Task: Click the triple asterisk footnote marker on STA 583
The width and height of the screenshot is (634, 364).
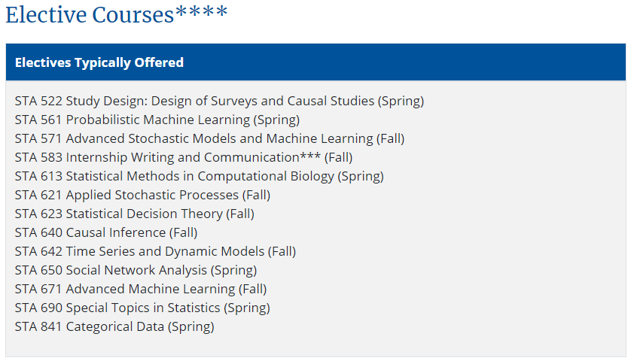Action: (x=310, y=156)
